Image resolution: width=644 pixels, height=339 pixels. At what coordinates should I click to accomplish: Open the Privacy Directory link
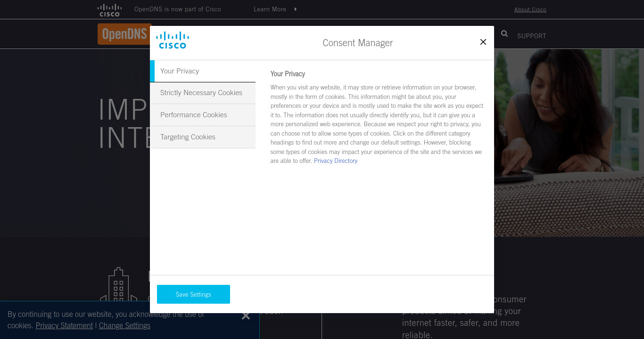click(336, 161)
